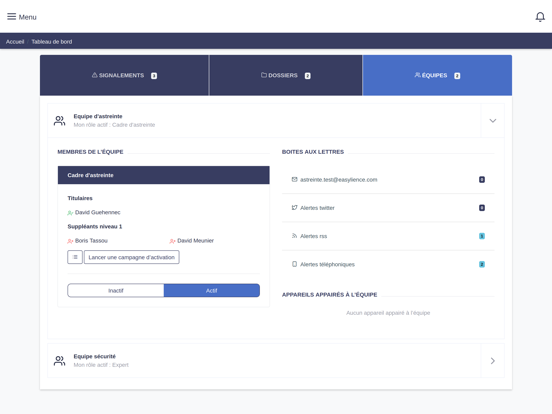The width and height of the screenshot is (552, 414).
Task: Expand Equipe sécurité chevron
Action: click(493, 361)
